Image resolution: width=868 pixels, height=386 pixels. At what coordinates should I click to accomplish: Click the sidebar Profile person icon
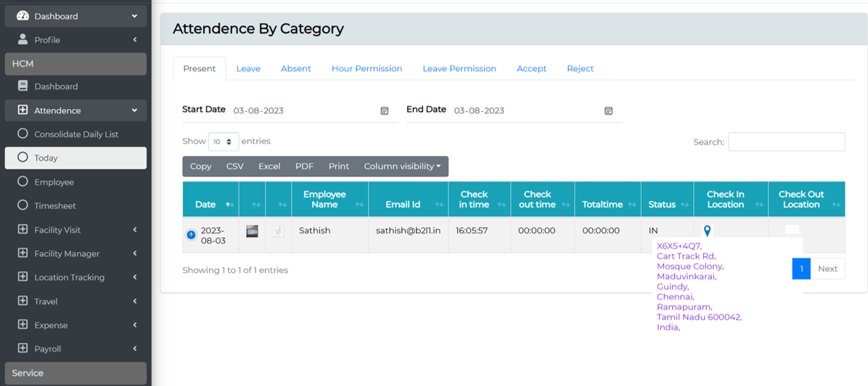[x=22, y=40]
